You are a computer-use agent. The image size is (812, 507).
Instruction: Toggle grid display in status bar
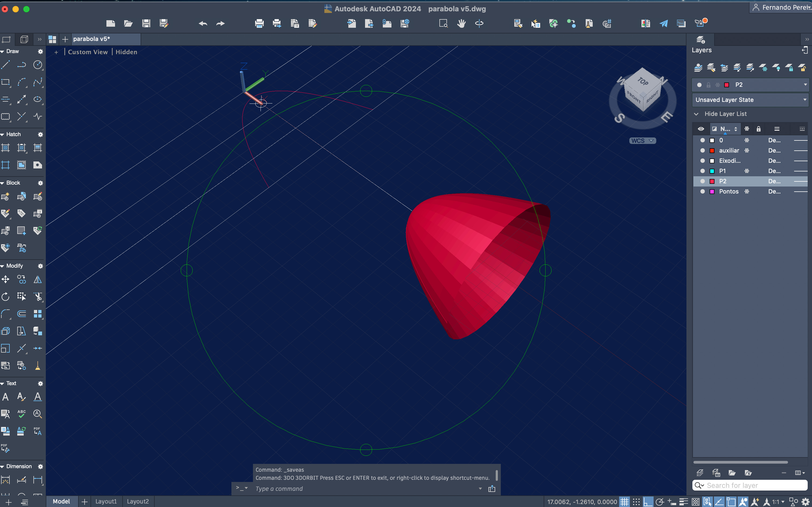624,502
